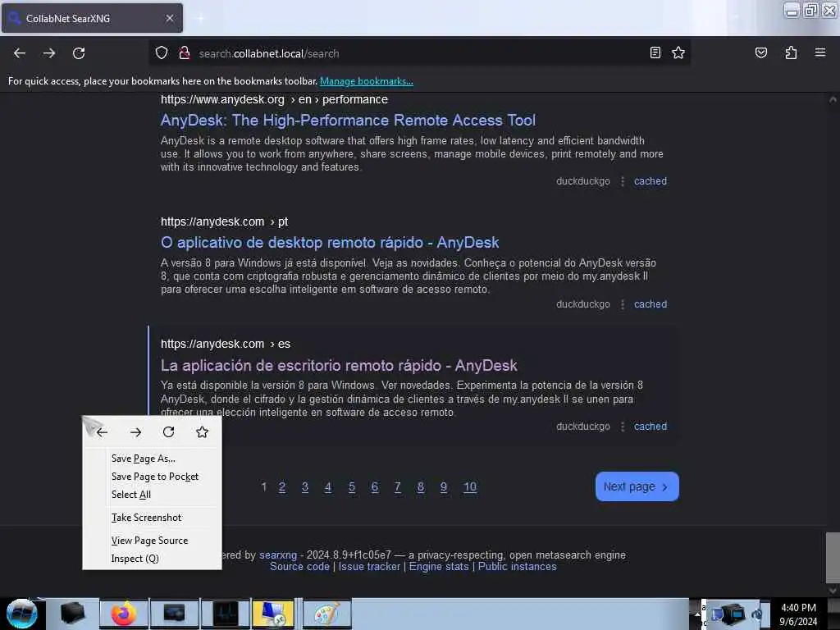The height and width of the screenshot is (630, 840).
Task: Click the page vertical scrollbar thumb
Action: [833, 557]
